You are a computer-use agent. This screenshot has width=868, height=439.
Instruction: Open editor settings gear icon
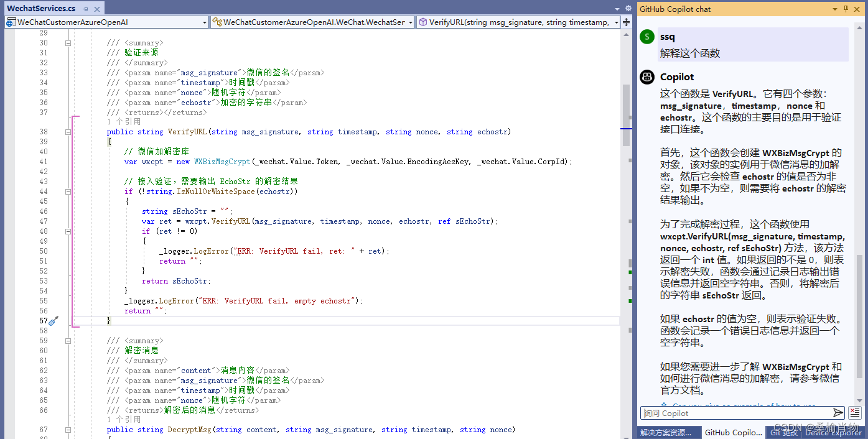click(627, 9)
